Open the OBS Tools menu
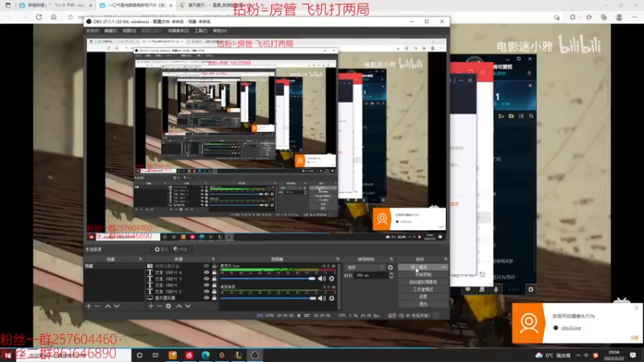 point(200,31)
